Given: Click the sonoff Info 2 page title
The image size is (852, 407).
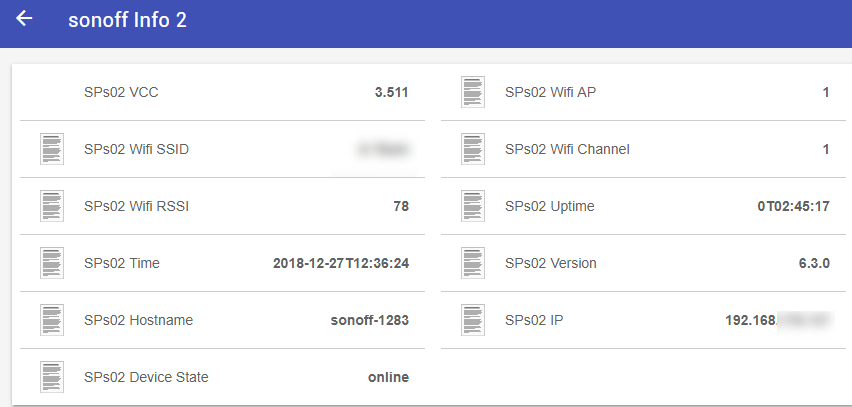Looking at the screenshot, I should pyautogui.click(x=127, y=20).
